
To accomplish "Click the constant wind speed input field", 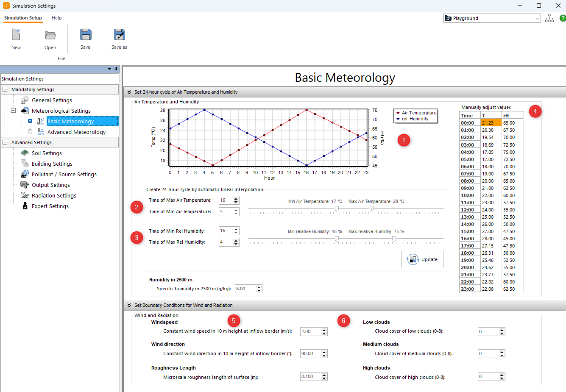I will click(310, 332).
